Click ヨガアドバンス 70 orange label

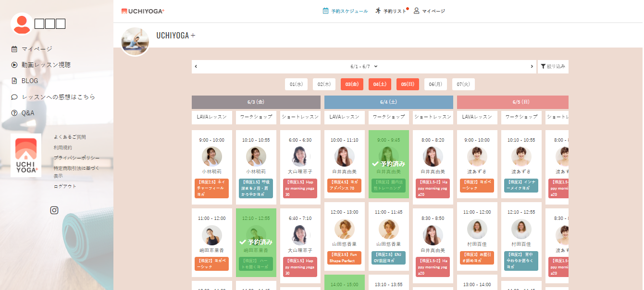tap(345, 185)
